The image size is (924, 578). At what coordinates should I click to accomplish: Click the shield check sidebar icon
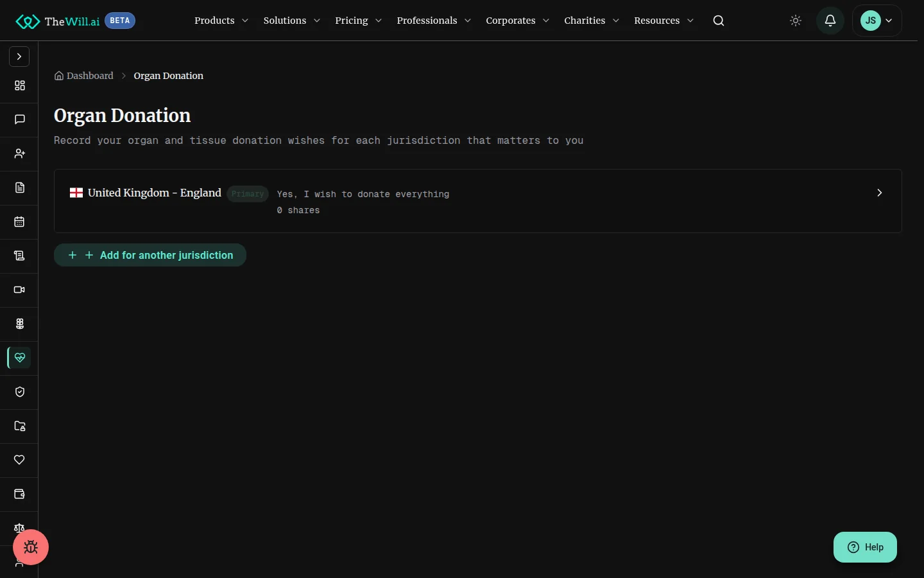pyautogui.click(x=20, y=392)
